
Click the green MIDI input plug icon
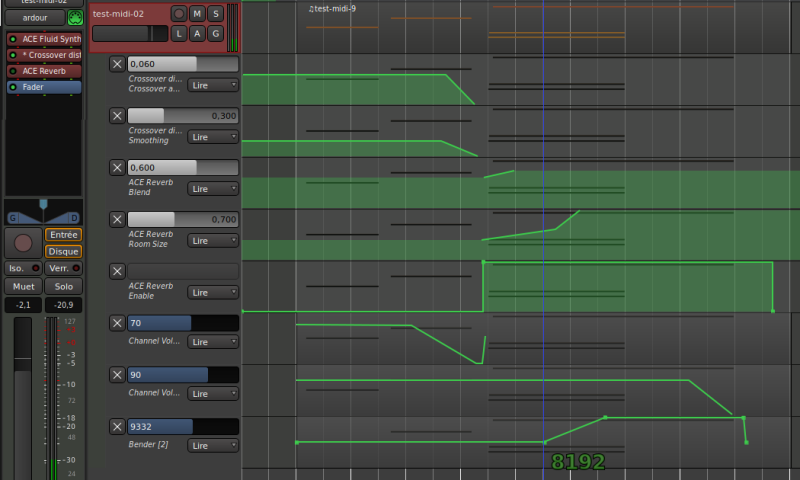(x=75, y=18)
